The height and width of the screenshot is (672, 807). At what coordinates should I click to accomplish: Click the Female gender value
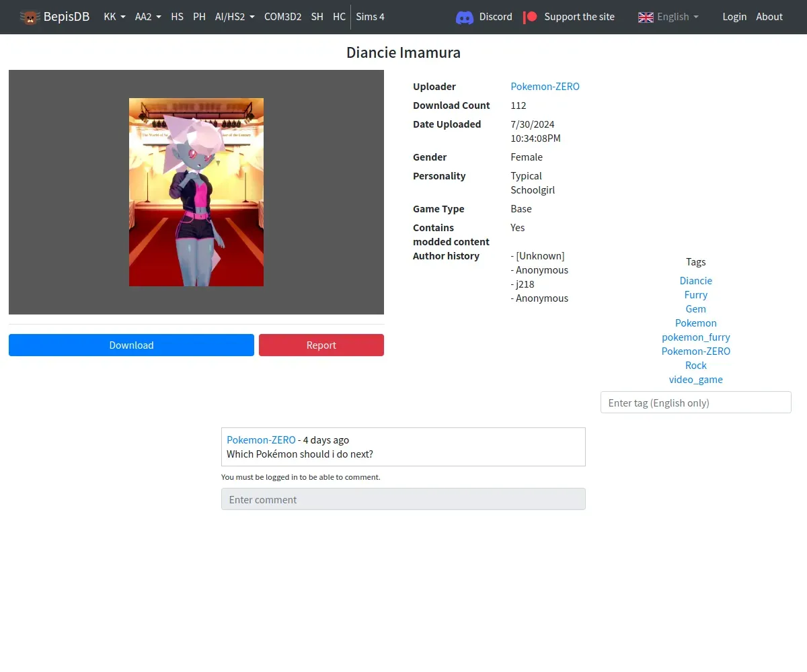[x=527, y=157]
